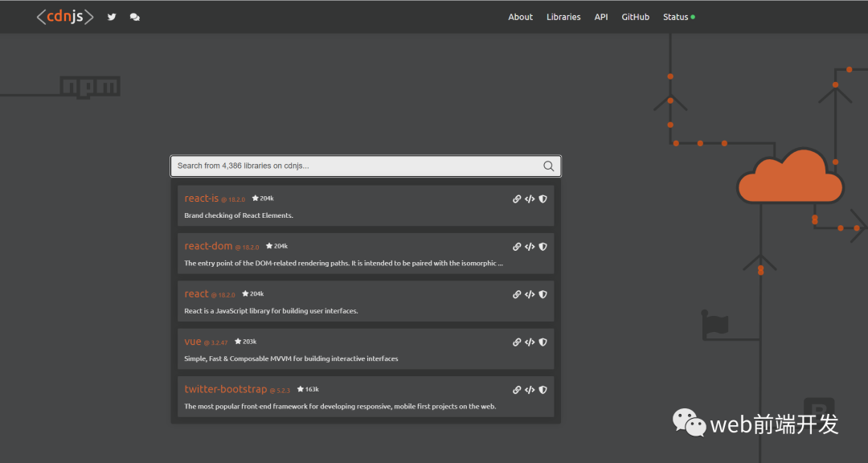Open the GitHub link
Screen dimensions: 868x463
click(x=636, y=17)
